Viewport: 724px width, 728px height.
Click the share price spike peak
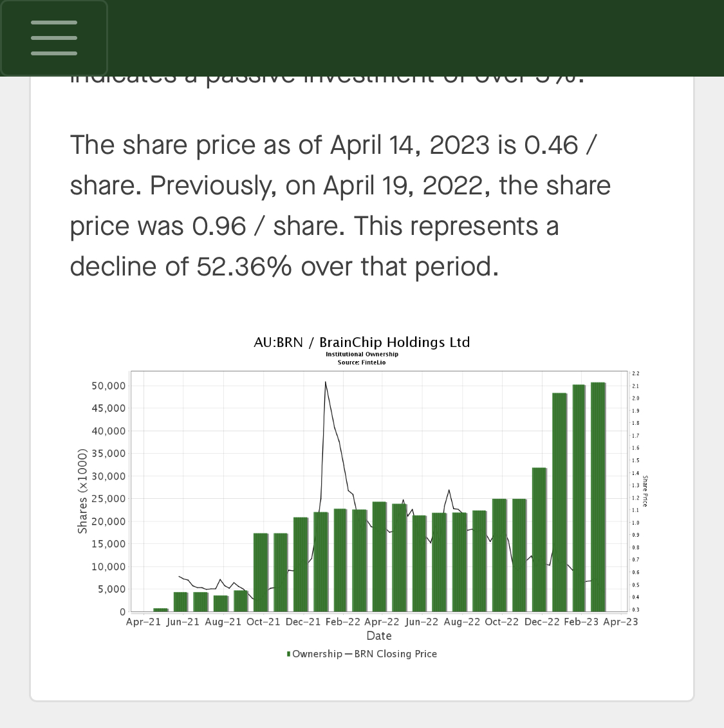tap(326, 382)
